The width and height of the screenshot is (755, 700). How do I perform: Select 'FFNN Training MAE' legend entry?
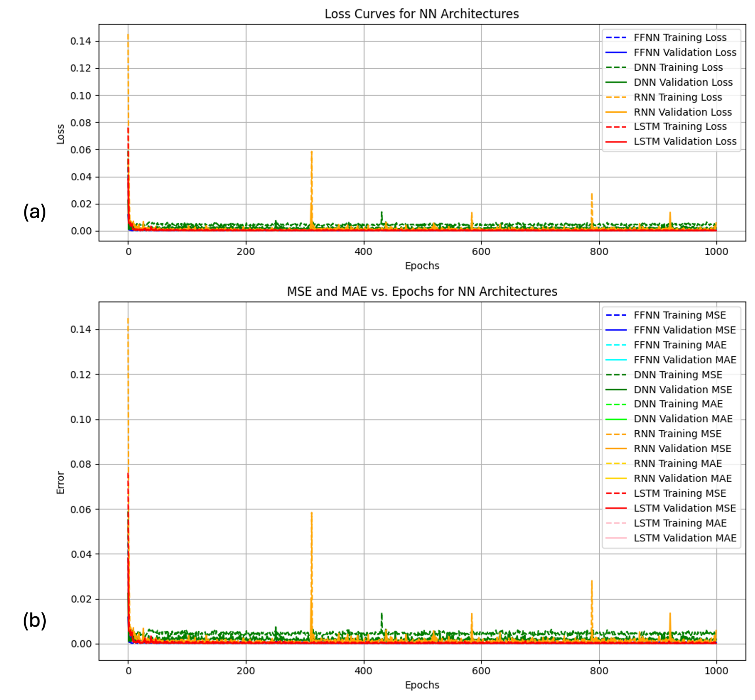click(x=666, y=345)
